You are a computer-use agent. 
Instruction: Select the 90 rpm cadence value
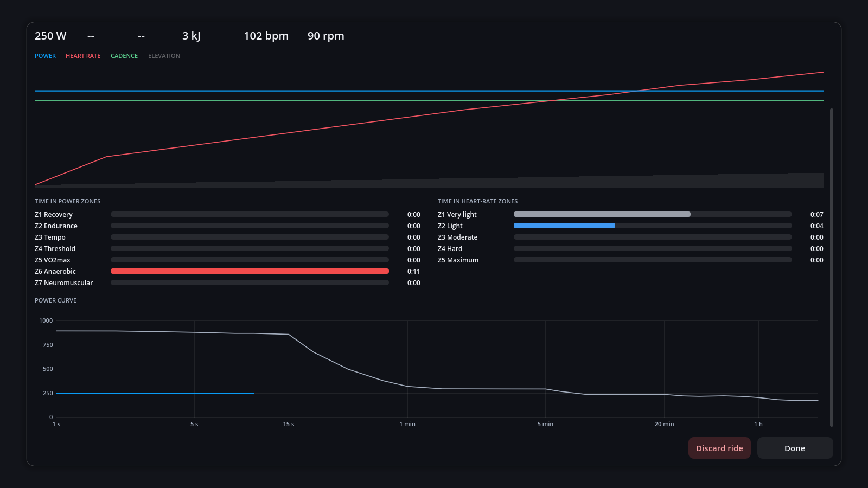(x=325, y=36)
